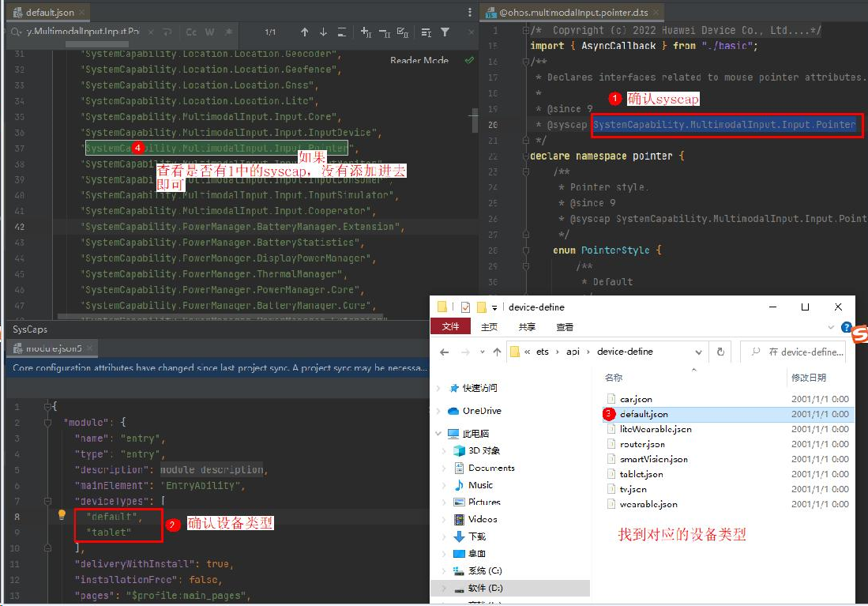Viewport: 868px width, 606px height.
Task: Select wearable.json file
Action: tap(648, 503)
